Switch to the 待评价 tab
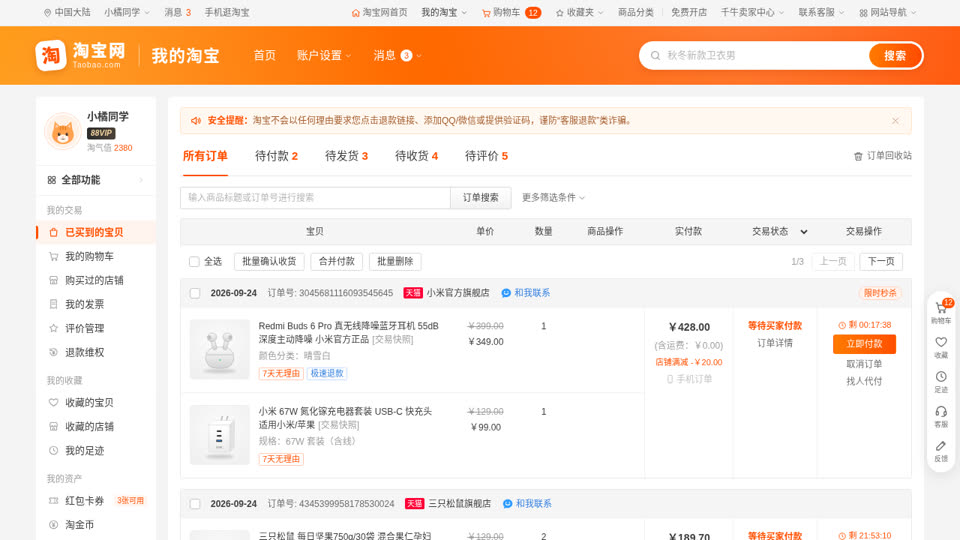This screenshot has width=960, height=540. [486, 156]
